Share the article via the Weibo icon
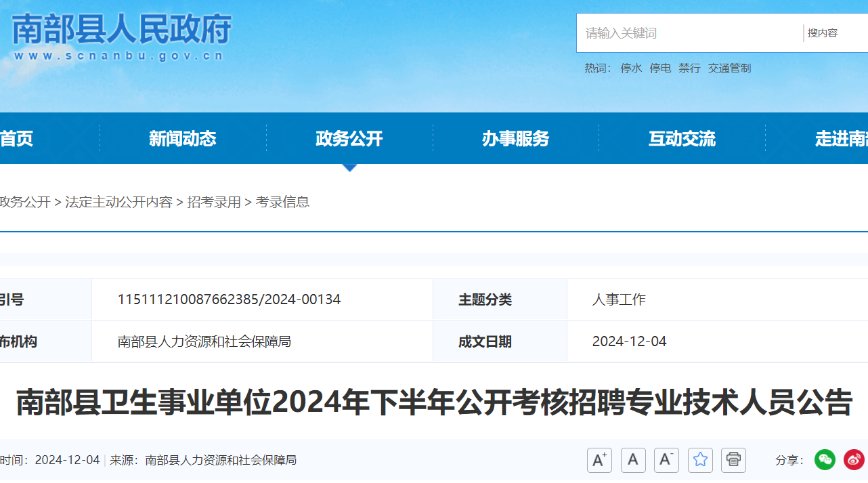868x483 pixels. tap(854, 460)
